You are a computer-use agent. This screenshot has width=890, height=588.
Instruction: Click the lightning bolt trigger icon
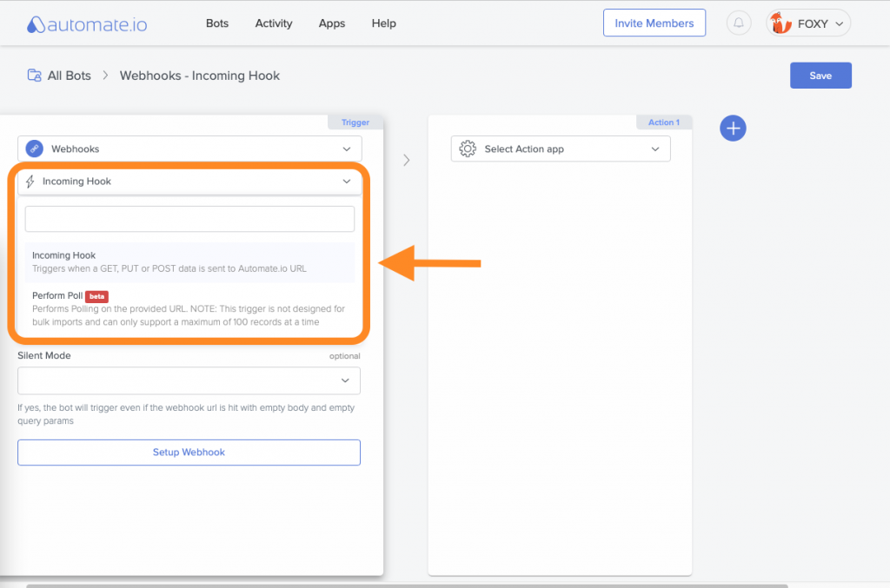[30, 182]
